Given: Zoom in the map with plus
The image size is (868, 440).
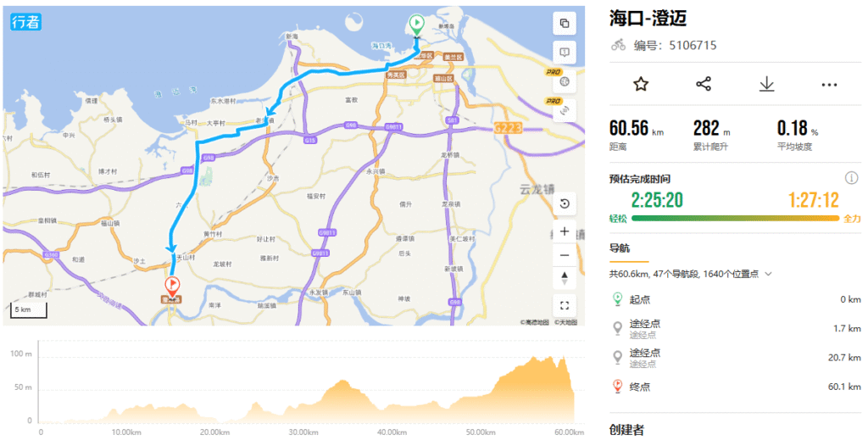Looking at the screenshot, I should pos(564,231).
